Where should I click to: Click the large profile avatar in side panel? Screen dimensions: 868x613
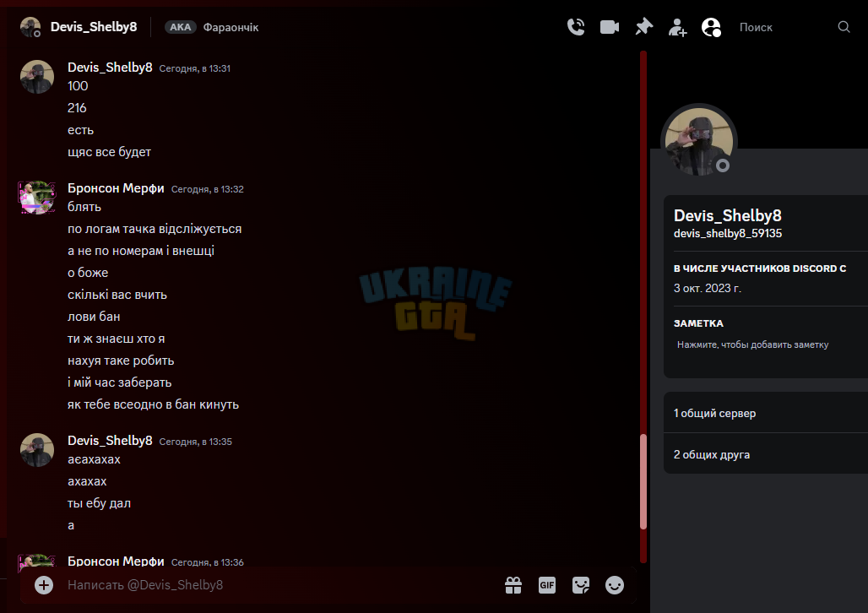[x=699, y=142]
